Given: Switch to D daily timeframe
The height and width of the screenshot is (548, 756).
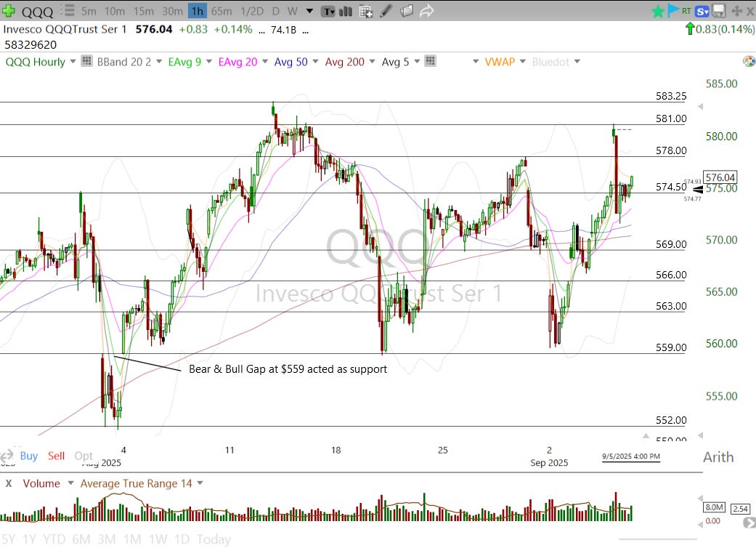Looking at the screenshot, I should tap(276, 11).
